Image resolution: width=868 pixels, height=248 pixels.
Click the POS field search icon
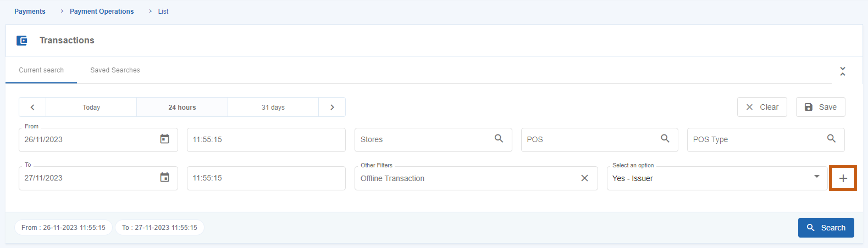[665, 138]
